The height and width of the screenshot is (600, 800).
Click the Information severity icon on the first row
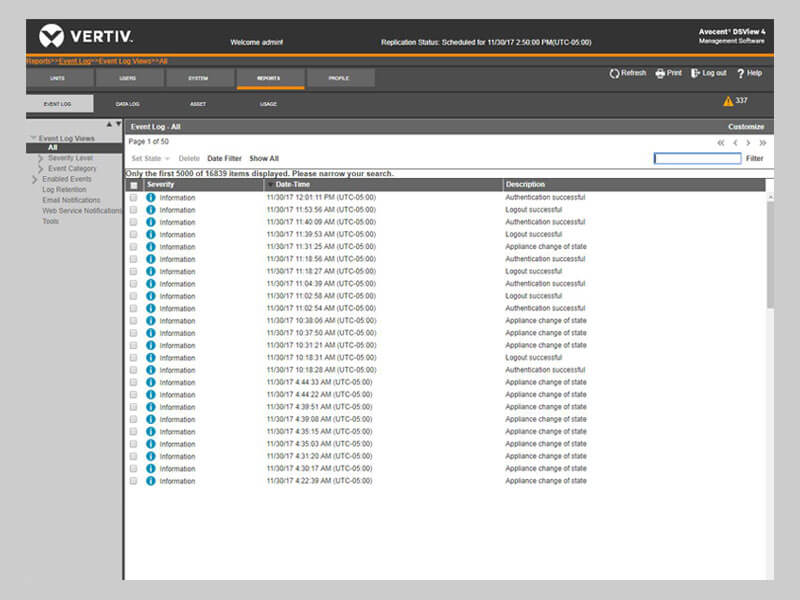coord(151,198)
